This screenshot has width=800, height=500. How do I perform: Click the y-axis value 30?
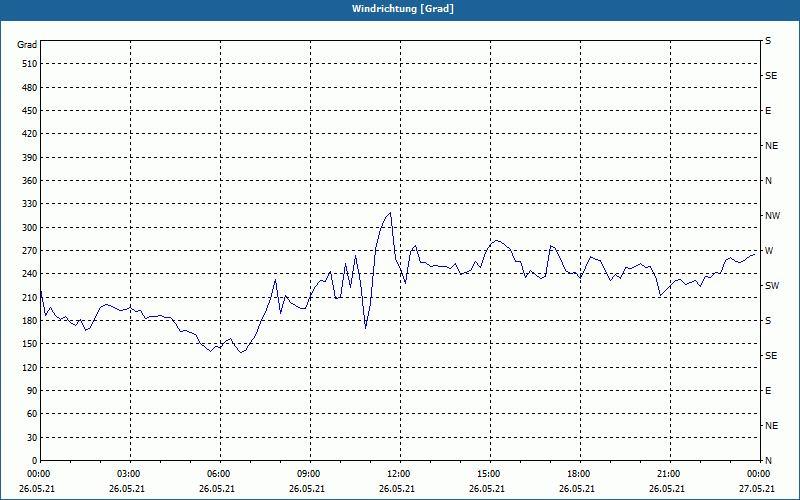point(32,437)
